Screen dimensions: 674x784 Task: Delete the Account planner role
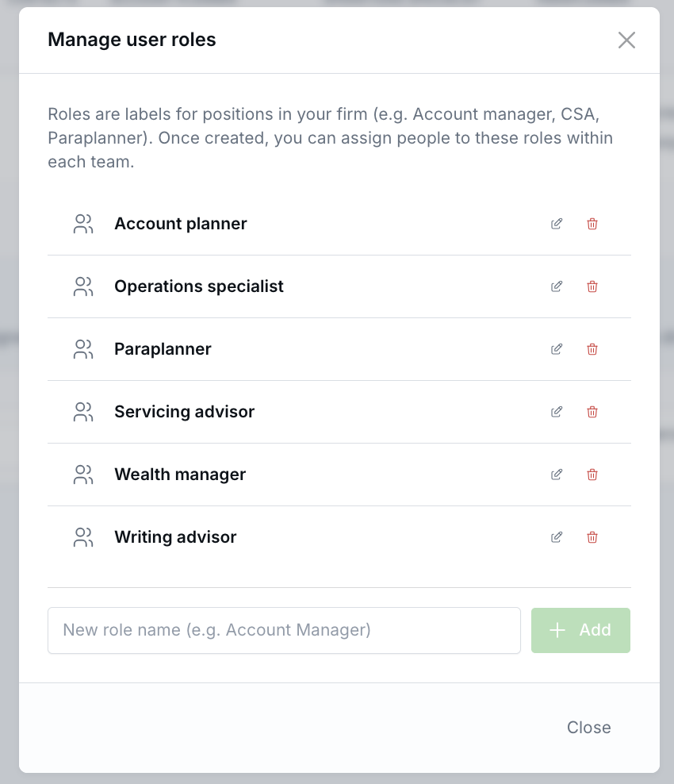[592, 224]
